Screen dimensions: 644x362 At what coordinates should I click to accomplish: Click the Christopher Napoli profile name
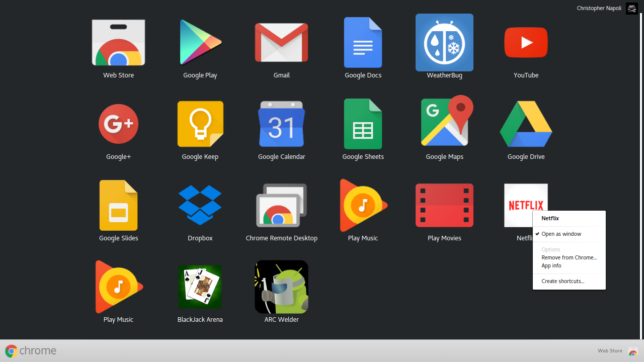(599, 8)
